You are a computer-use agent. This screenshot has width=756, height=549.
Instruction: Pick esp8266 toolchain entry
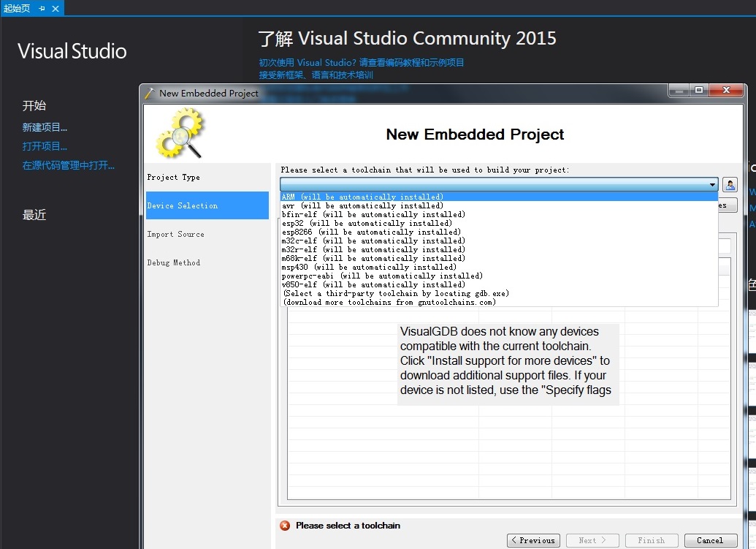tap(499, 232)
